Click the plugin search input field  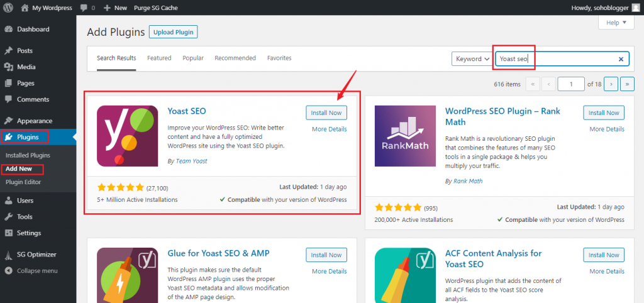(x=553, y=59)
